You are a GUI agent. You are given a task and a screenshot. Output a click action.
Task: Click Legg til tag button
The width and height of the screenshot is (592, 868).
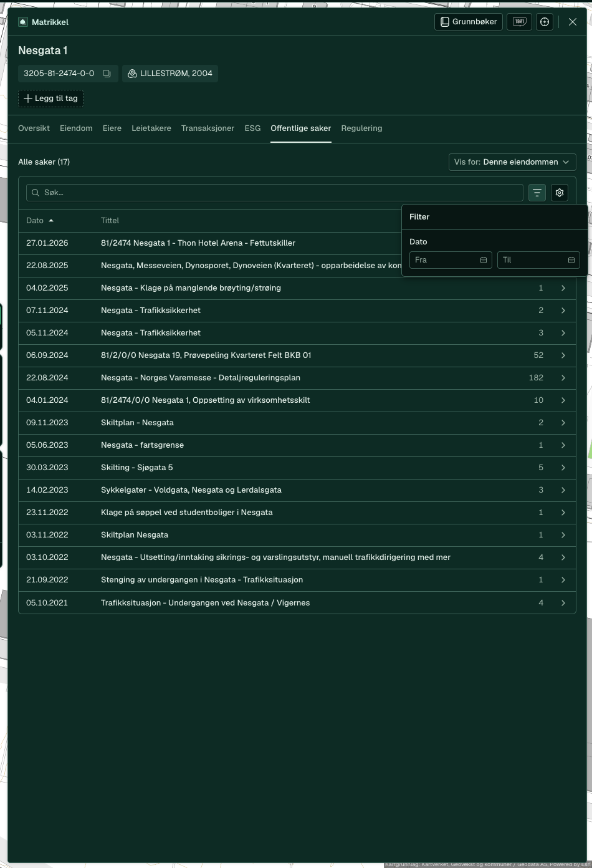(50, 99)
